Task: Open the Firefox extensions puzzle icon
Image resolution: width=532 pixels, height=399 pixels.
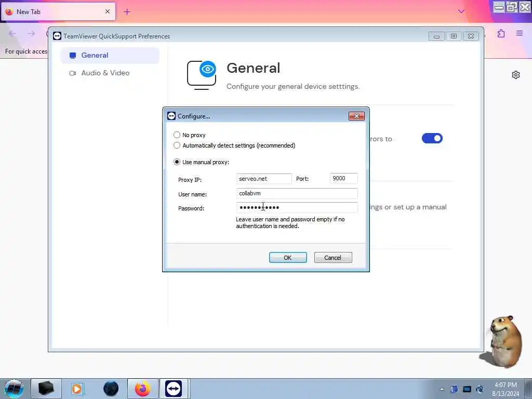Action: coord(501,33)
